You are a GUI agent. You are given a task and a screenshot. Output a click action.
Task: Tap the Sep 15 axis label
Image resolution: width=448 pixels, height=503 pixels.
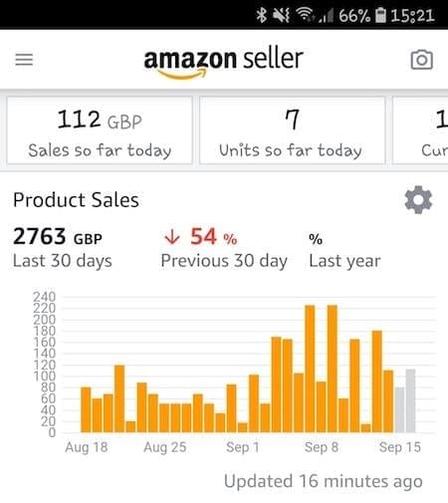pos(400,447)
